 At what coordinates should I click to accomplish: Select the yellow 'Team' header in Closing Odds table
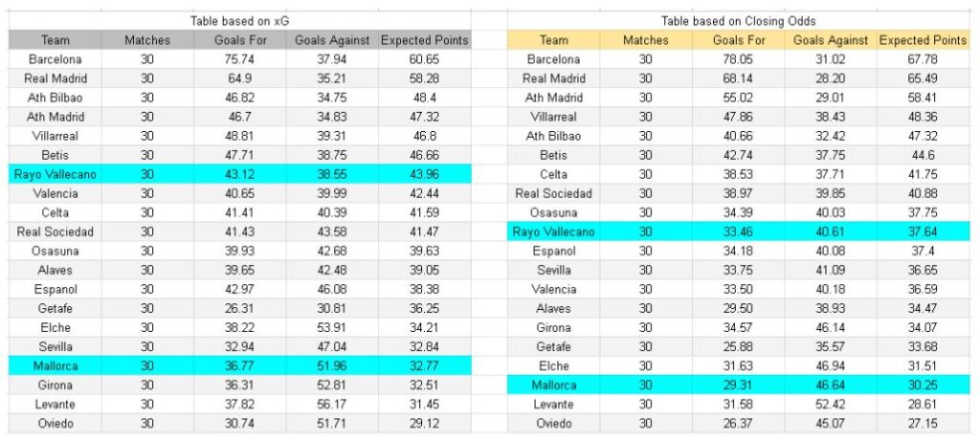click(x=554, y=40)
